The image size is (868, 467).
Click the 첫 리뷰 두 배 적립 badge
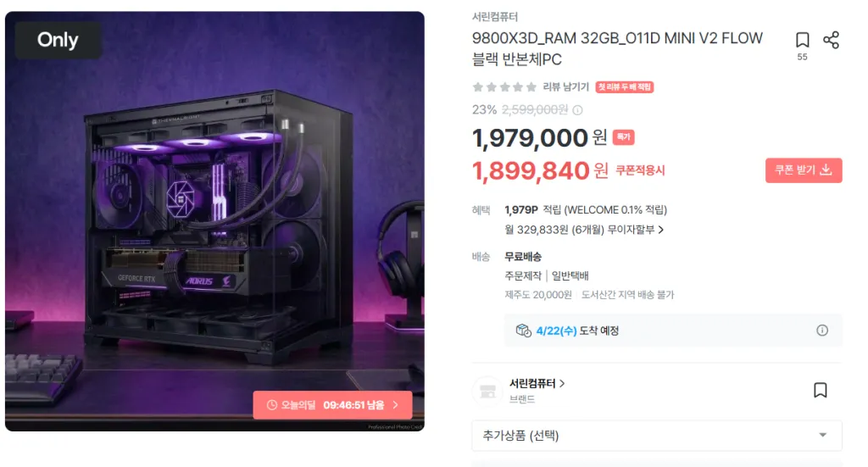coord(625,86)
